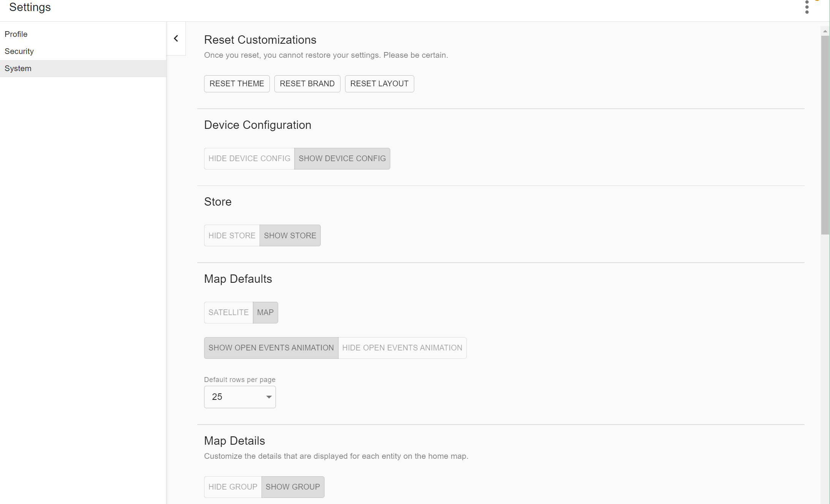Select the System settings section
This screenshot has width=830, height=504.
(x=18, y=68)
